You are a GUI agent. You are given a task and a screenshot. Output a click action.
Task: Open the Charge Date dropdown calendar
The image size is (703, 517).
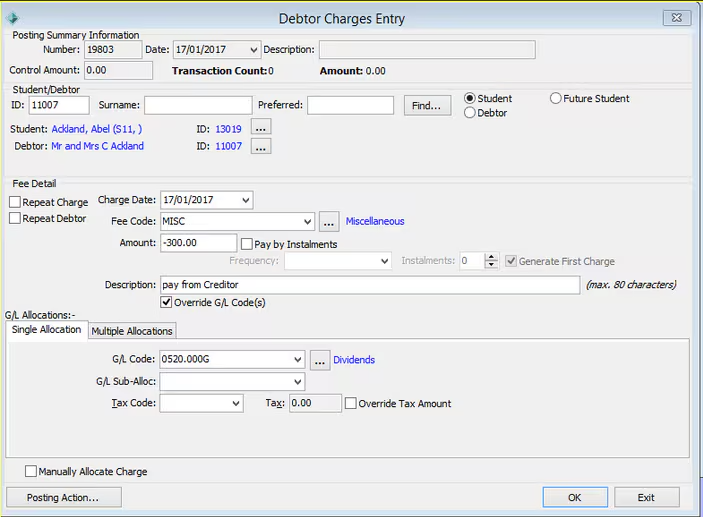coord(245,200)
